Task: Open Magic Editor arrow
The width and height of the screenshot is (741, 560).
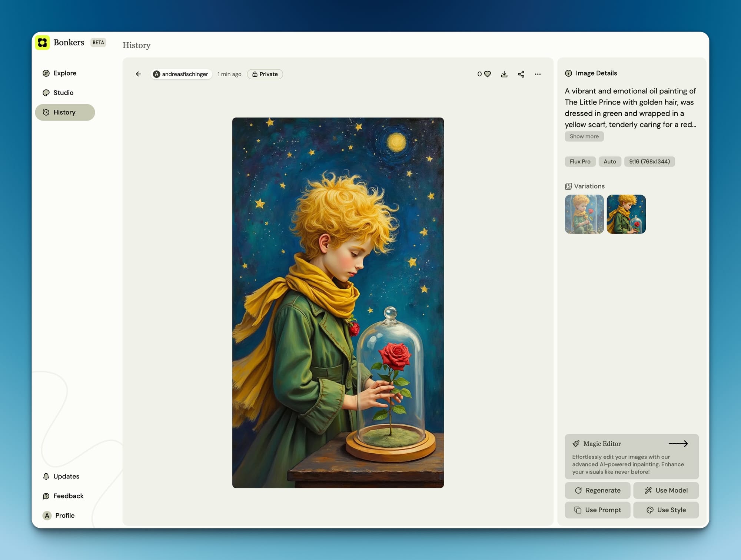Action: (x=678, y=444)
